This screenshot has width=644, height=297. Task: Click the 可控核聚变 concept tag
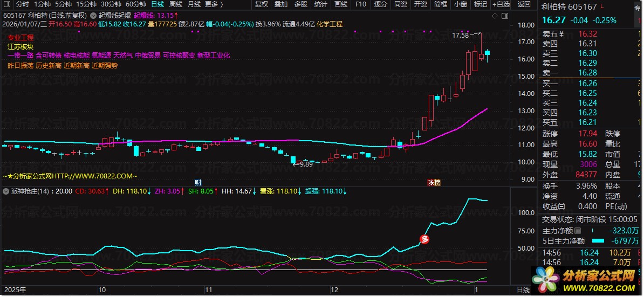click(x=179, y=56)
